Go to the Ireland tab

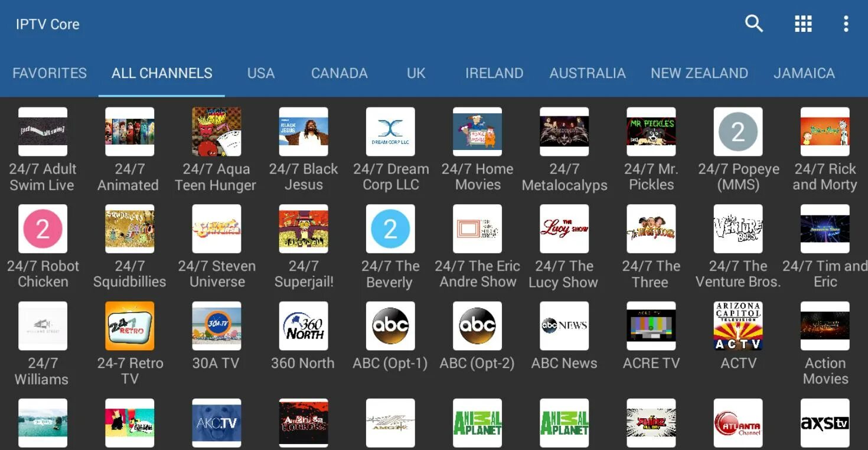494,73
